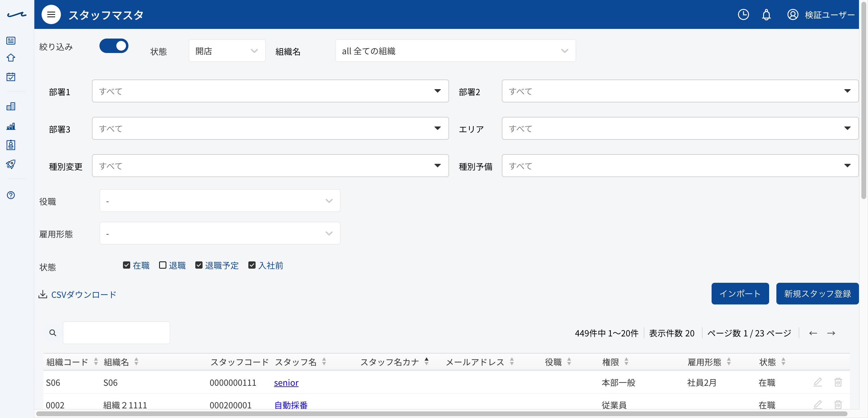The width and height of the screenshot is (868, 418).
Task: Expand the 種別変更 dropdown
Action: [270, 166]
